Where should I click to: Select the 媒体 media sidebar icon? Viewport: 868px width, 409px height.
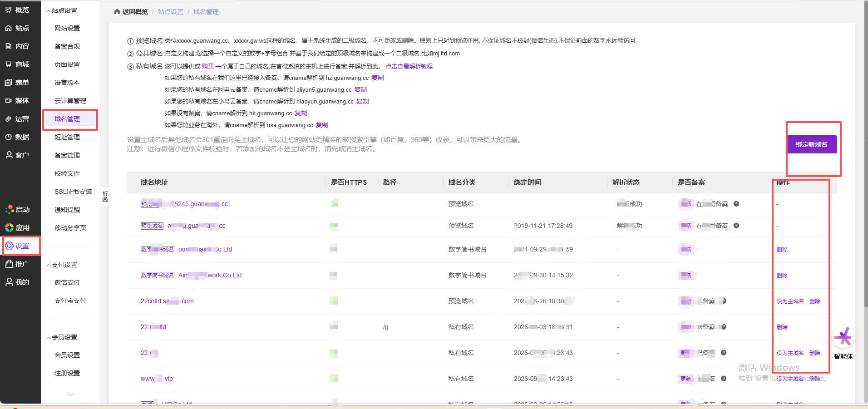[x=9, y=100]
